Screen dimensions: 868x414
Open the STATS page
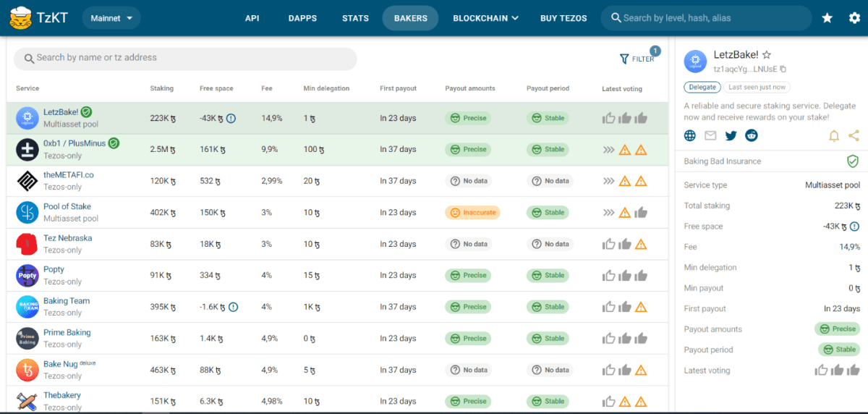coord(355,18)
